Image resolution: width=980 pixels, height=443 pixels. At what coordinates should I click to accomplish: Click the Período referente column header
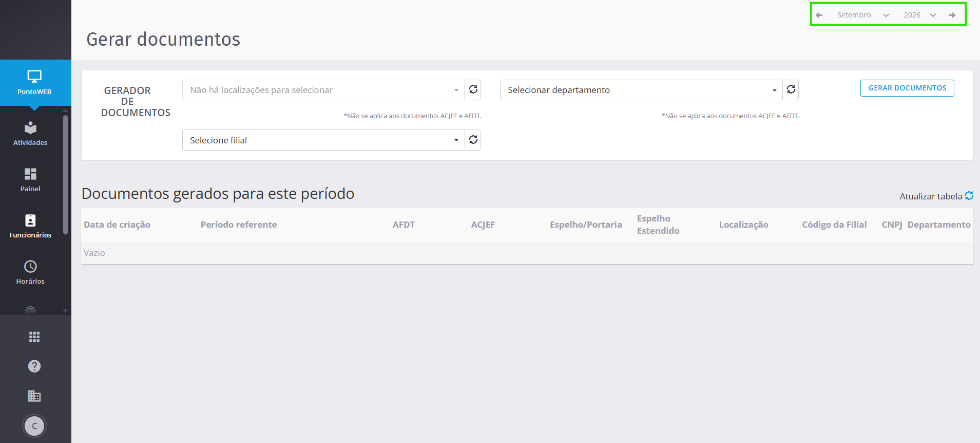239,225
